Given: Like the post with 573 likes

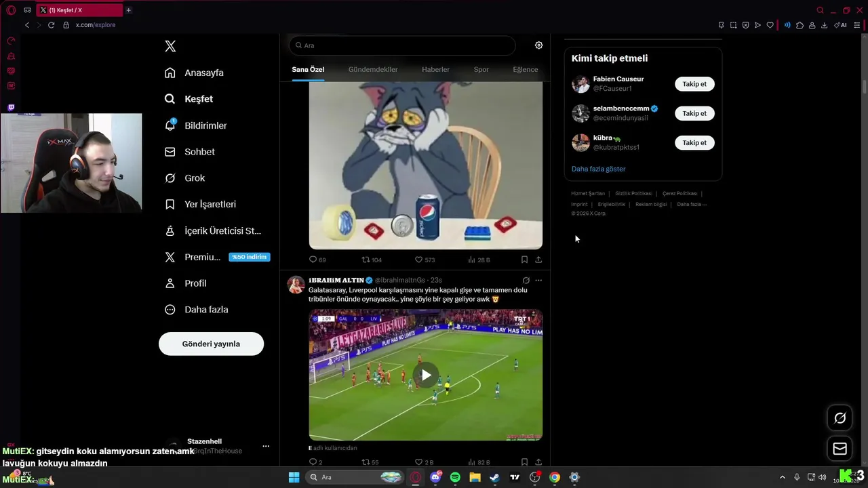Looking at the screenshot, I should coord(425,260).
